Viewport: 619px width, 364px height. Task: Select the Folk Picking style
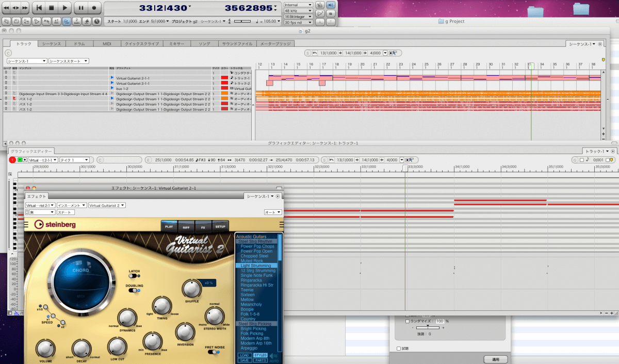tap(252, 334)
